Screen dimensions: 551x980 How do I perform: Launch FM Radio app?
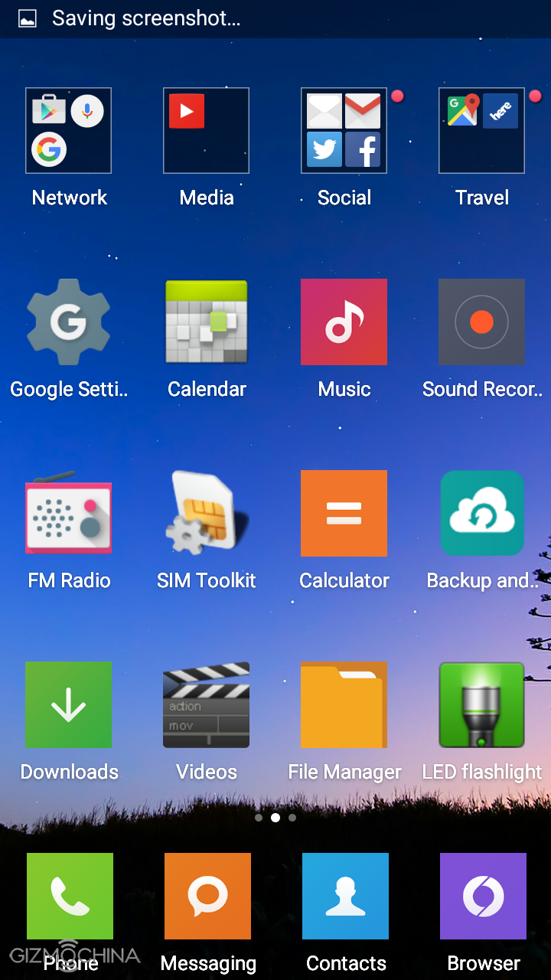[x=69, y=513]
